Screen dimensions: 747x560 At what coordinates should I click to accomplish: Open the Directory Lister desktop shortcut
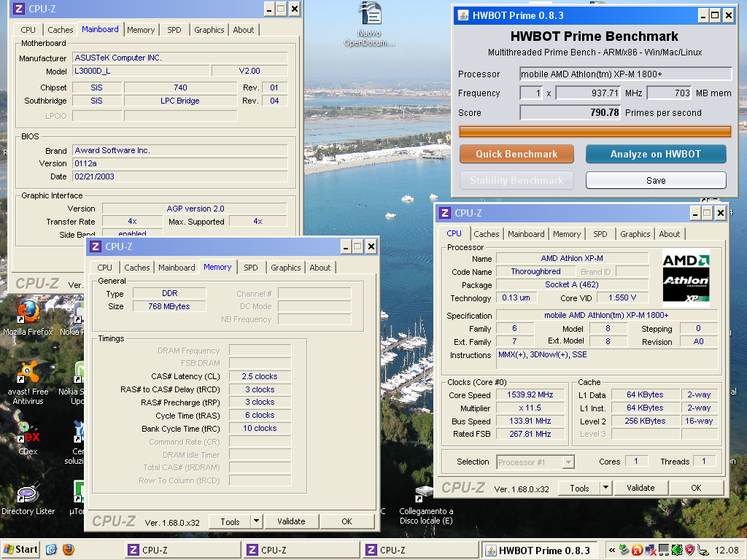28,498
